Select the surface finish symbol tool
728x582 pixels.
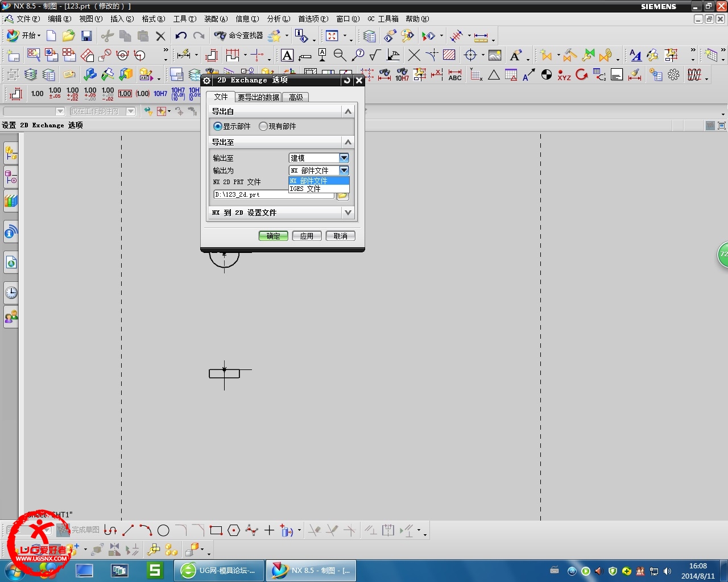(375, 55)
